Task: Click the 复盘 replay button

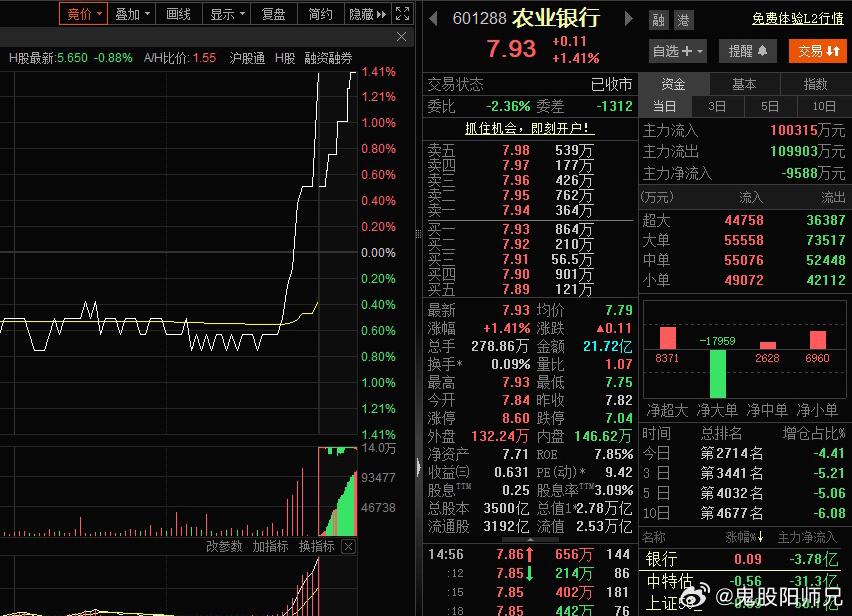Action: coord(273,14)
